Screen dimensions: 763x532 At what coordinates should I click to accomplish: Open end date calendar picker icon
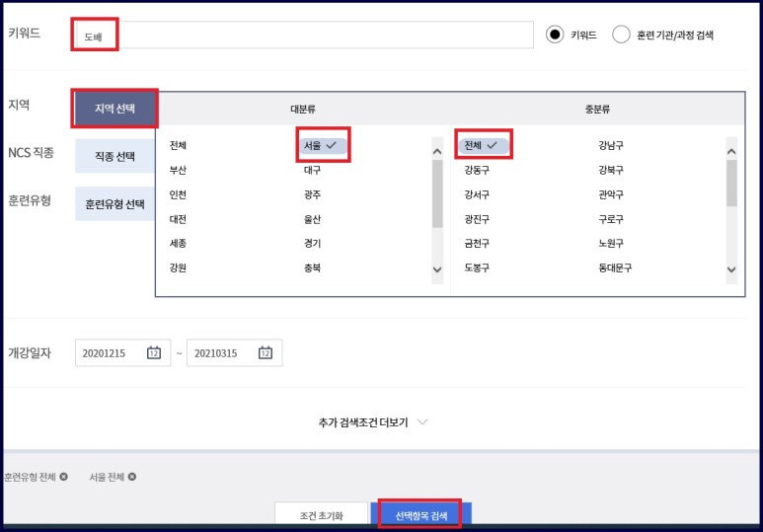[266, 352]
